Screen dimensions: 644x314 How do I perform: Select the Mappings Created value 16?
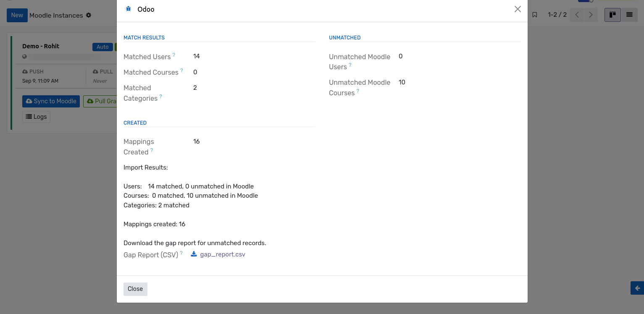tap(197, 141)
